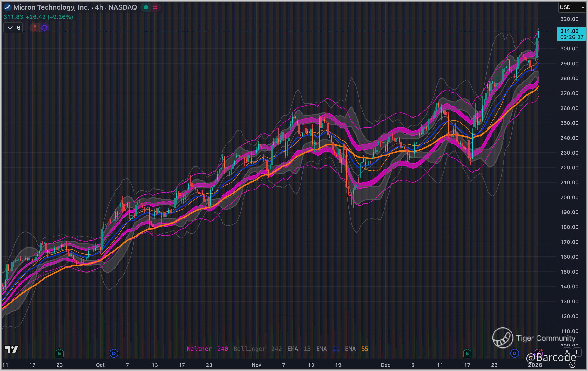The image size is (588, 371).
Task: Click the 4h interval label in title
Action: click(x=99, y=7)
